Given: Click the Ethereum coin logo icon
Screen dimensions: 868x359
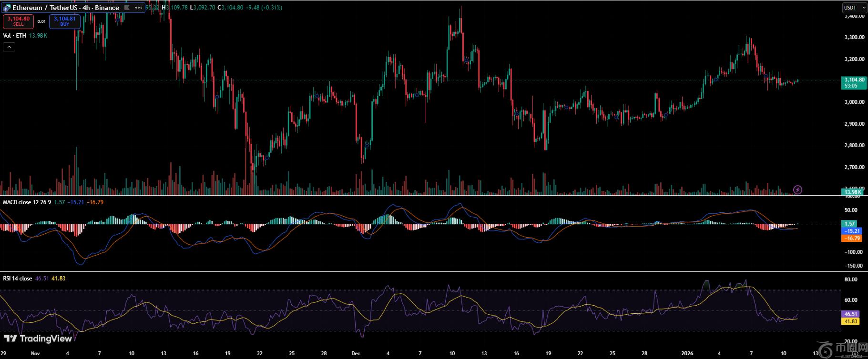Looking at the screenshot, I should (7, 8).
